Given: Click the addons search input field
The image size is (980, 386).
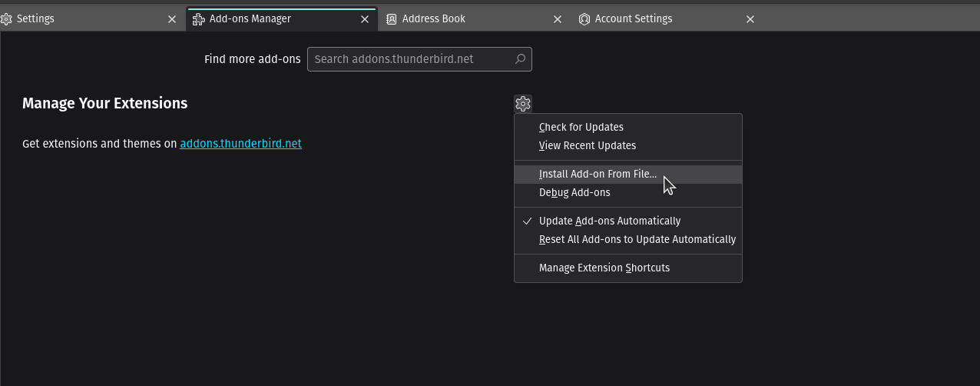Looking at the screenshot, I should [x=411, y=59].
